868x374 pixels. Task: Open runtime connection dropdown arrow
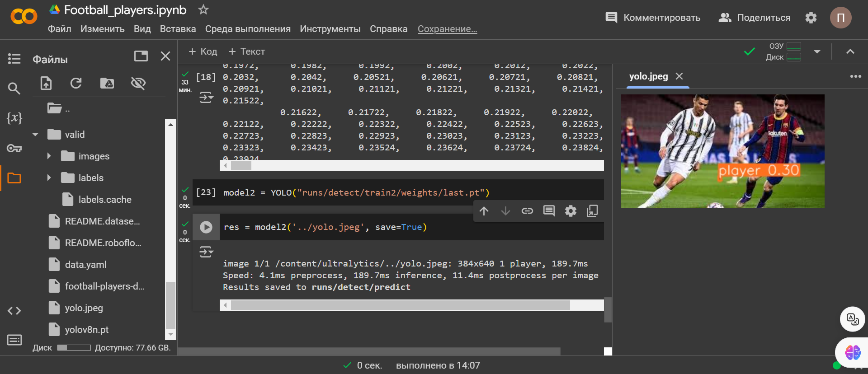click(x=817, y=51)
